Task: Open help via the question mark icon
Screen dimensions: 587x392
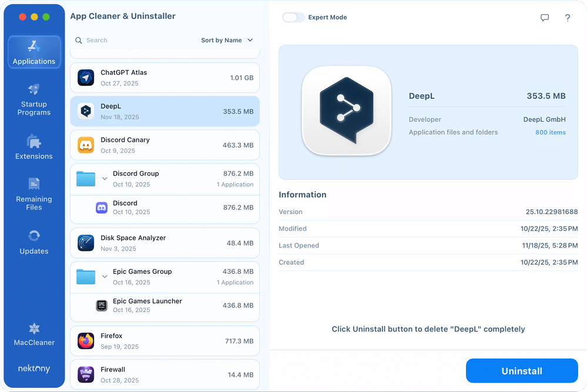Action: pos(567,18)
